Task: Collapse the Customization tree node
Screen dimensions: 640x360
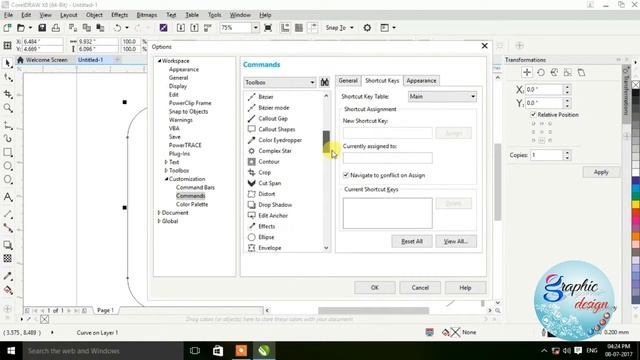Action: [x=167, y=179]
